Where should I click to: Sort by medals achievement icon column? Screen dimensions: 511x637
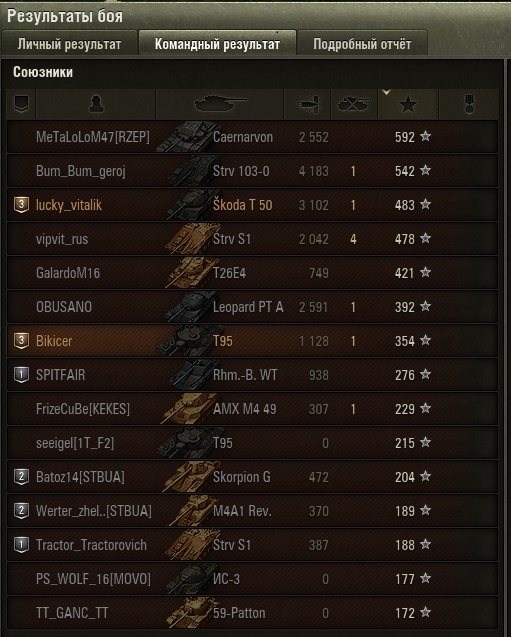tap(469, 104)
